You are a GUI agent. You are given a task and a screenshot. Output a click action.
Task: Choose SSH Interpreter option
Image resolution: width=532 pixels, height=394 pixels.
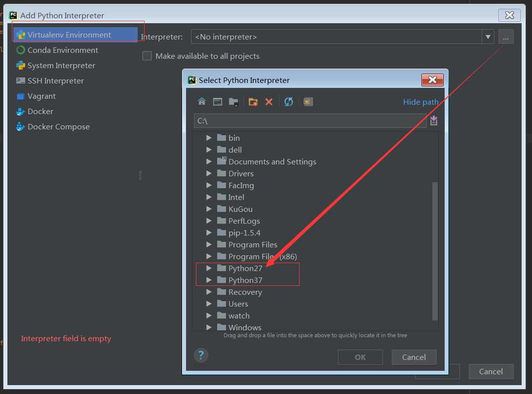click(x=56, y=81)
